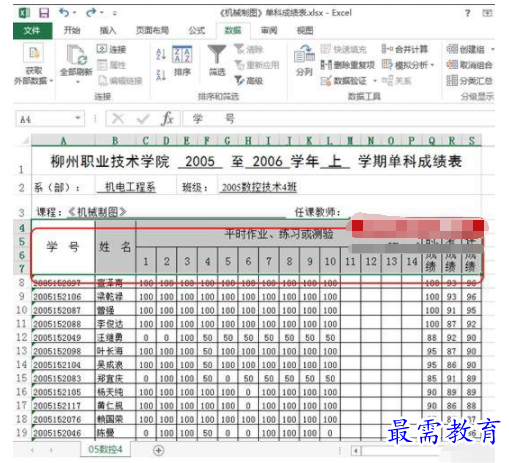
Task: Click inside the formula bar input
Action: pyautogui.click(x=338, y=119)
